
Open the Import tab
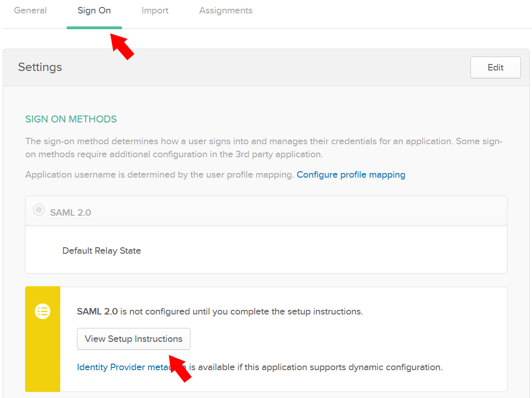(x=155, y=10)
